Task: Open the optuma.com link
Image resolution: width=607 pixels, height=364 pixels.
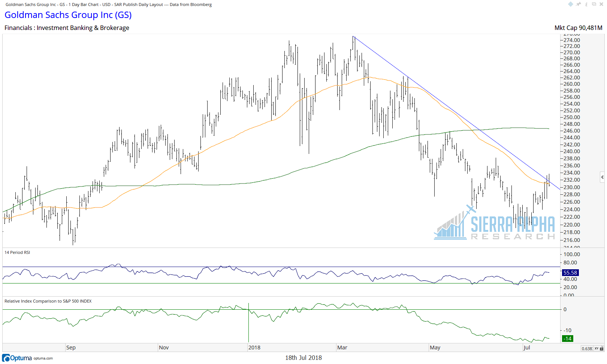Action: coord(43,358)
